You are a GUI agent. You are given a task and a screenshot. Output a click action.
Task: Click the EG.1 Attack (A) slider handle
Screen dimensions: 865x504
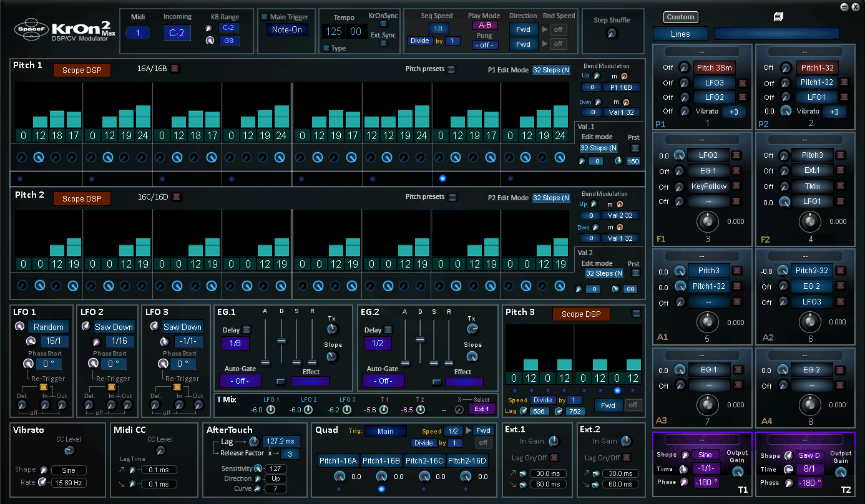point(265,362)
